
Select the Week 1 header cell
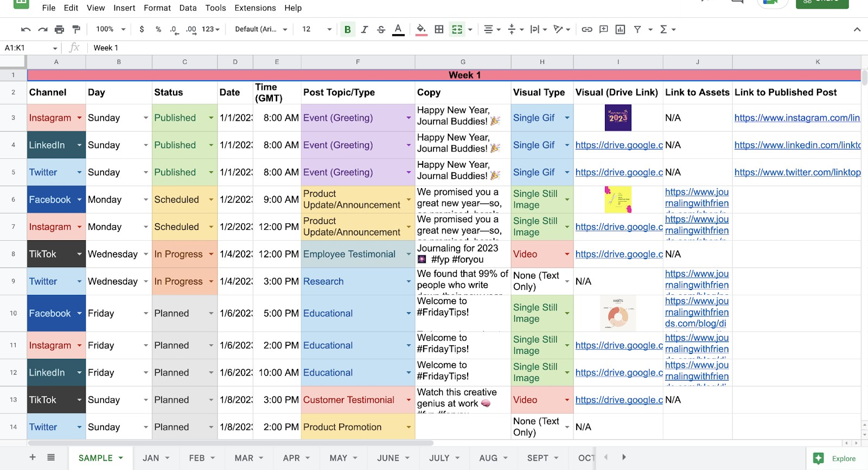(x=444, y=75)
